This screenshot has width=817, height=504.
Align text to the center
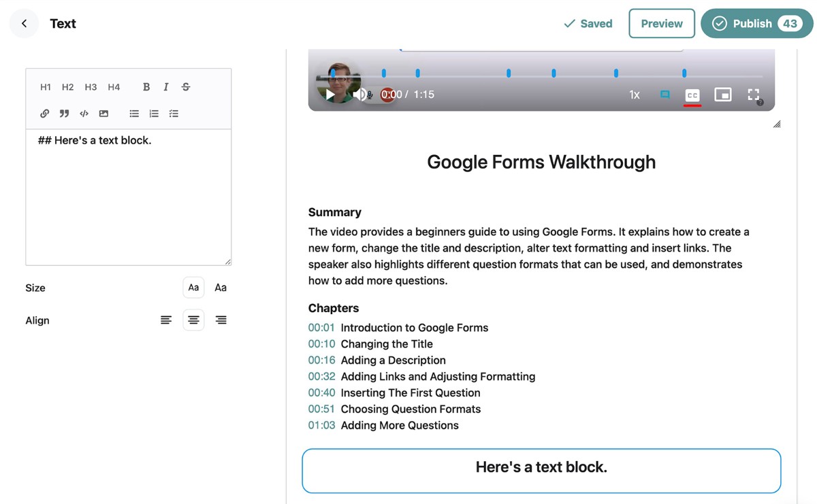pyautogui.click(x=193, y=320)
